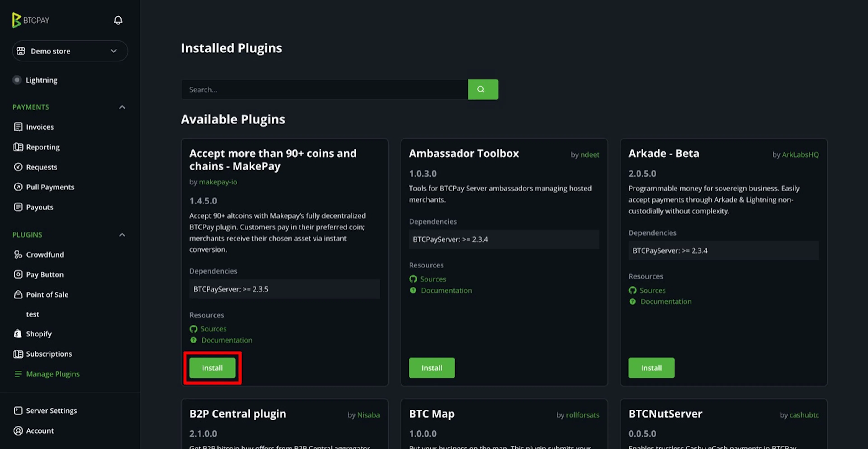Open Arkade Sources link
Screen dimensions: 868x449
pyautogui.click(x=652, y=290)
